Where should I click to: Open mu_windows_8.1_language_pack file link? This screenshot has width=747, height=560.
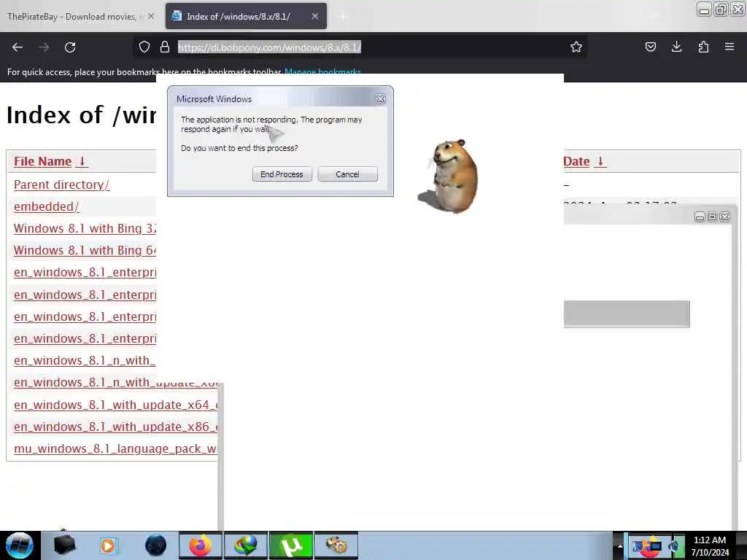(x=115, y=448)
